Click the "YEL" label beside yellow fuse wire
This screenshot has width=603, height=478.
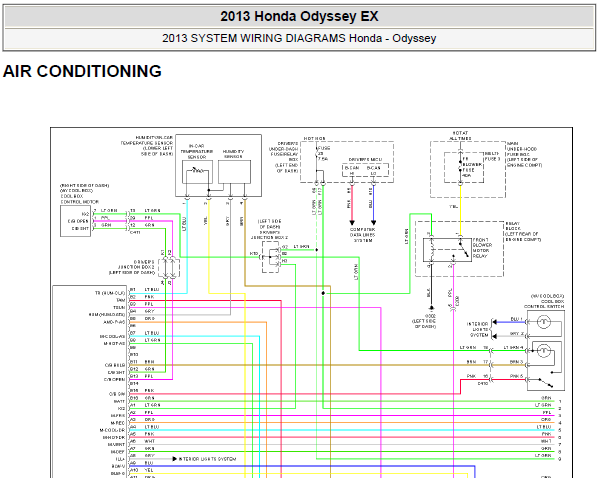coord(454,207)
